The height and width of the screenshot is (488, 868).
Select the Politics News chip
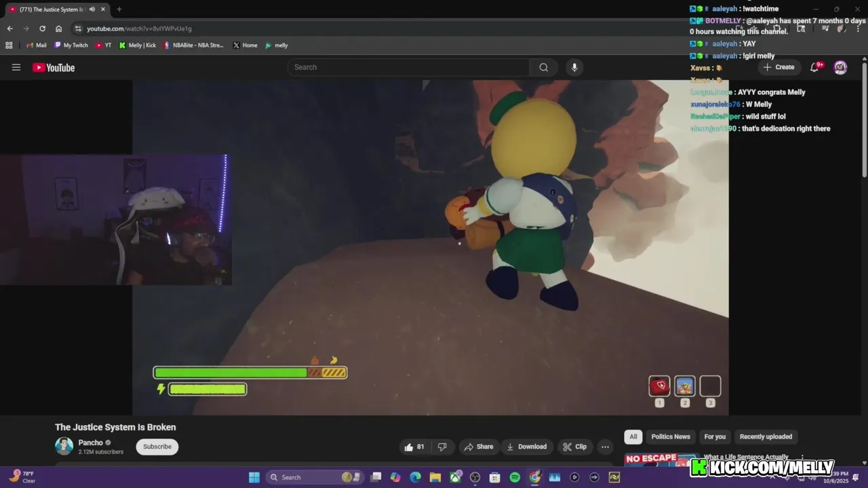(x=671, y=436)
